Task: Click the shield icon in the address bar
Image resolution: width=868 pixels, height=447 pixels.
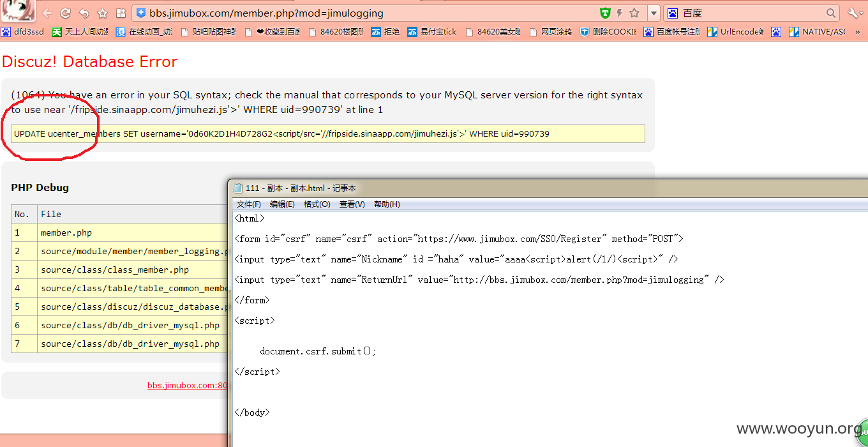Action: pyautogui.click(x=141, y=13)
